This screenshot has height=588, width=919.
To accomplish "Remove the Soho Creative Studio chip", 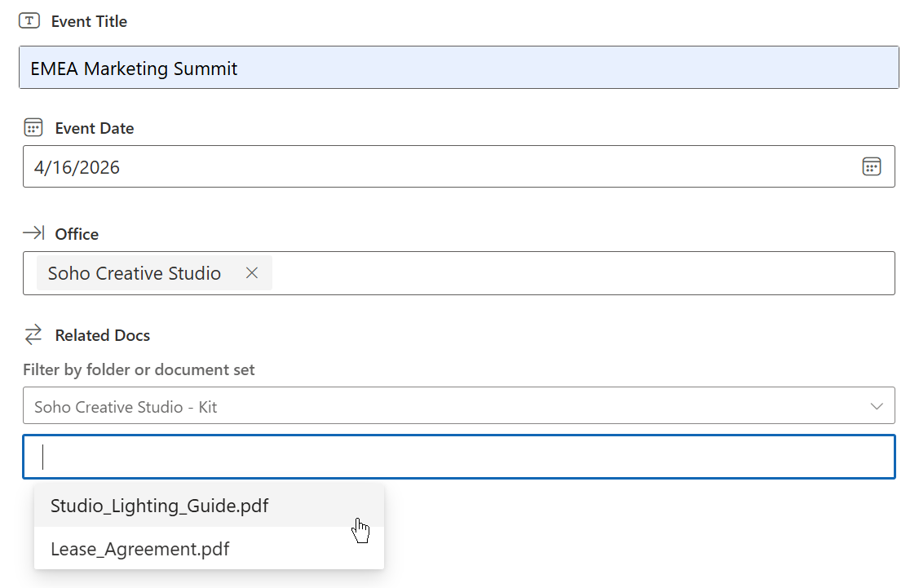I will 252,273.
